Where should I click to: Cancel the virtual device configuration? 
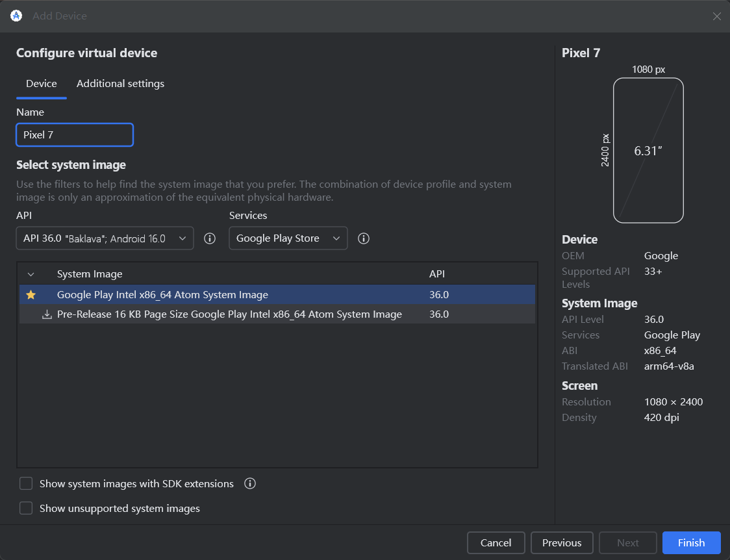click(496, 542)
